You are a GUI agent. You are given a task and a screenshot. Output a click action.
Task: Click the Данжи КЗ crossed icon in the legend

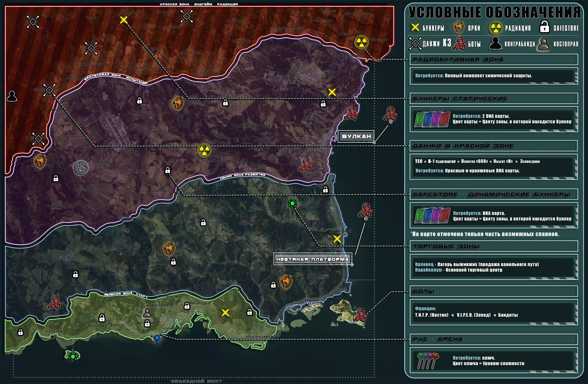tap(415, 43)
